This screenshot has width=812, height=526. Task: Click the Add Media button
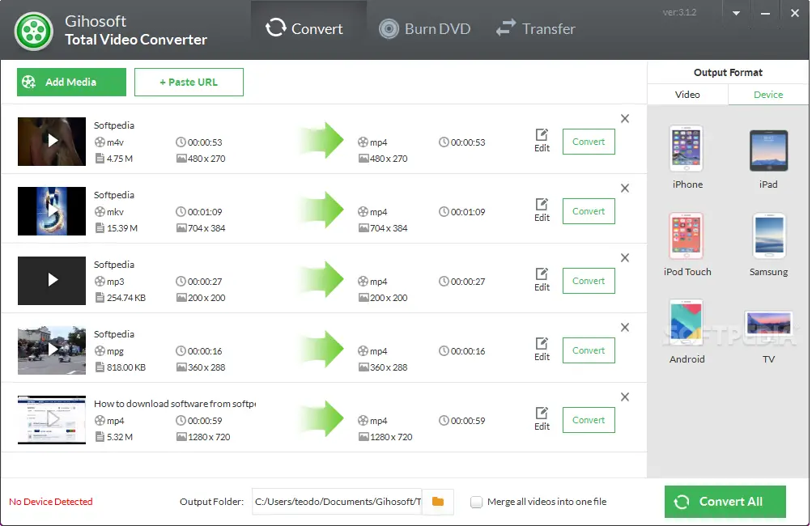(x=71, y=82)
